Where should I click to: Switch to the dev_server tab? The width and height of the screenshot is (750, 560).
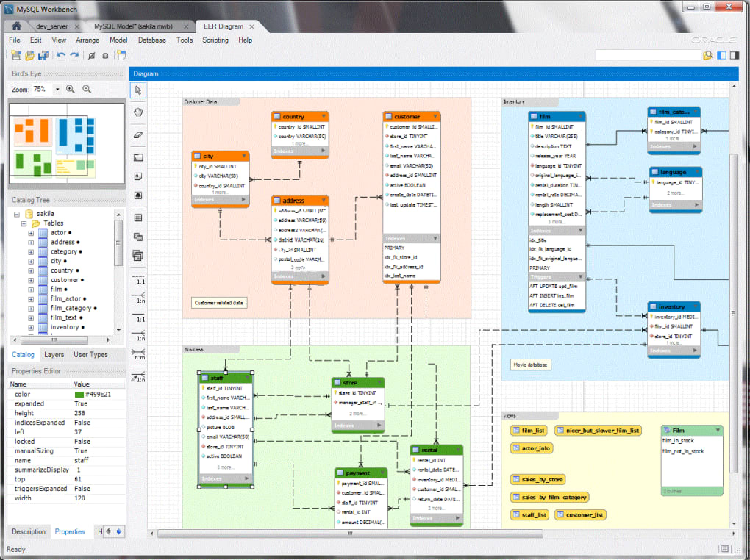[51, 26]
